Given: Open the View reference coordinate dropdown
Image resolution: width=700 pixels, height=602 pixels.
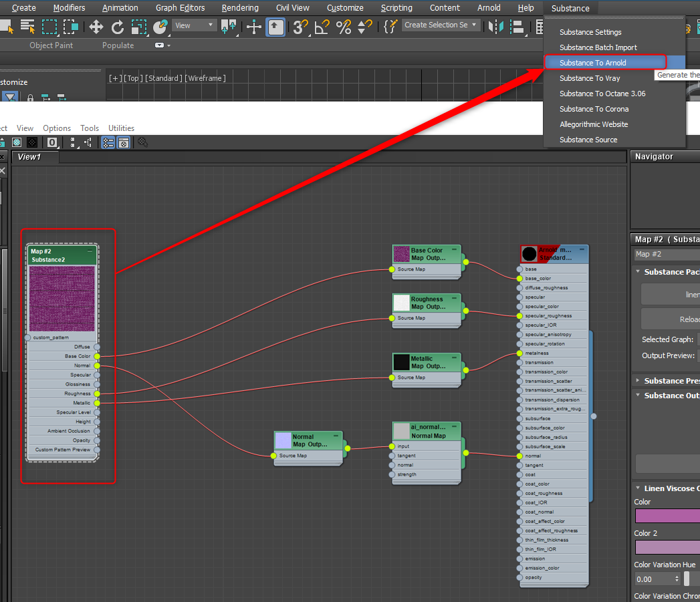Looking at the screenshot, I should click(193, 25).
